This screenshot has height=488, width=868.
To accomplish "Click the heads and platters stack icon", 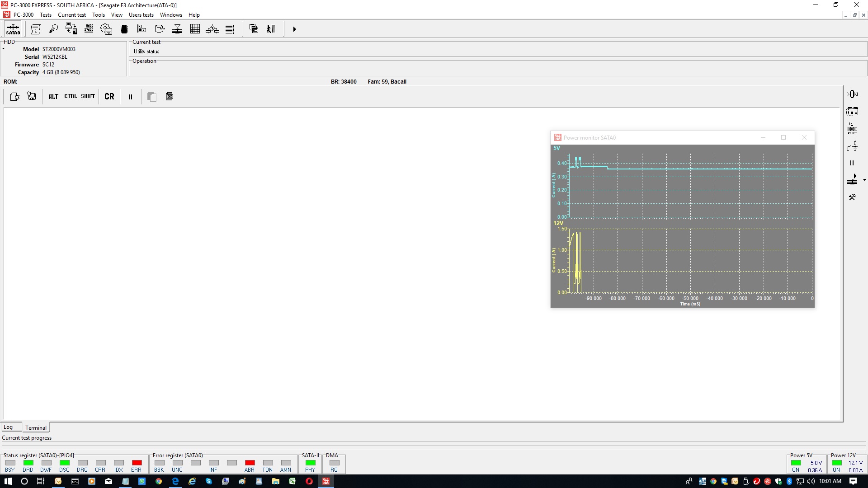I will pos(177,29).
